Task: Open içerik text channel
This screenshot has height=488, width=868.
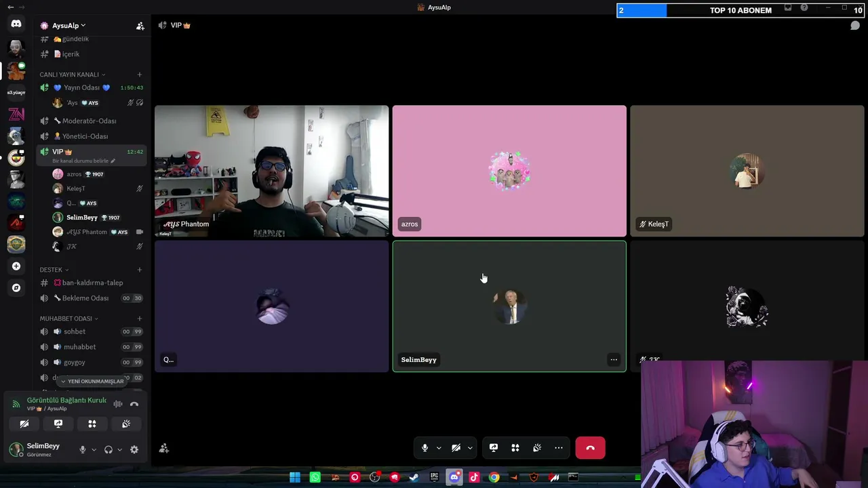Action: click(x=92, y=54)
